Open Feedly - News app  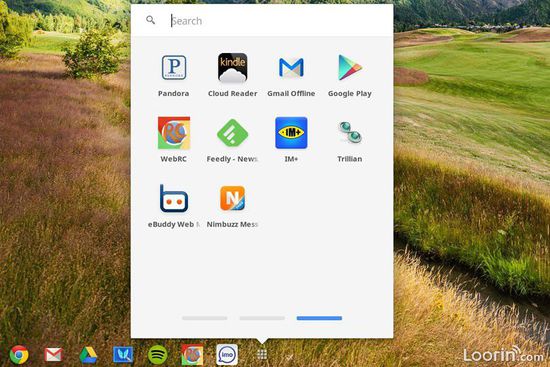click(x=232, y=133)
